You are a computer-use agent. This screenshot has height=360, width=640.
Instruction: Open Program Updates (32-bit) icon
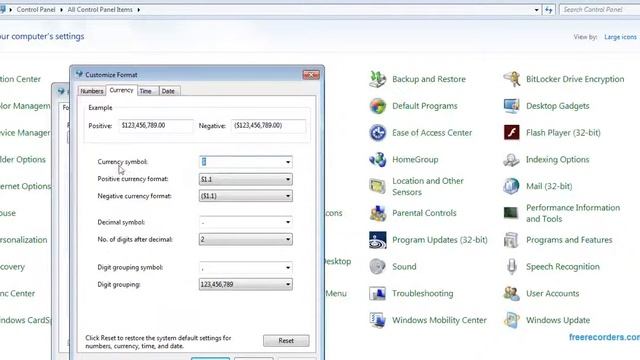378,240
